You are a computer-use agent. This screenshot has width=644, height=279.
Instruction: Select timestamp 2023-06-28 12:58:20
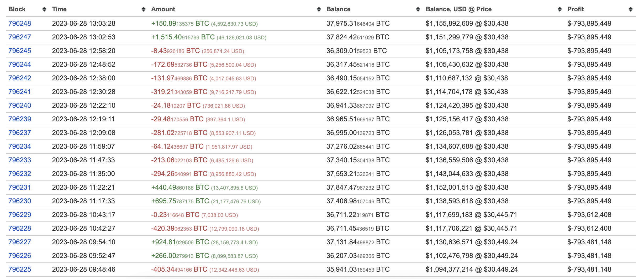[x=84, y=51]
